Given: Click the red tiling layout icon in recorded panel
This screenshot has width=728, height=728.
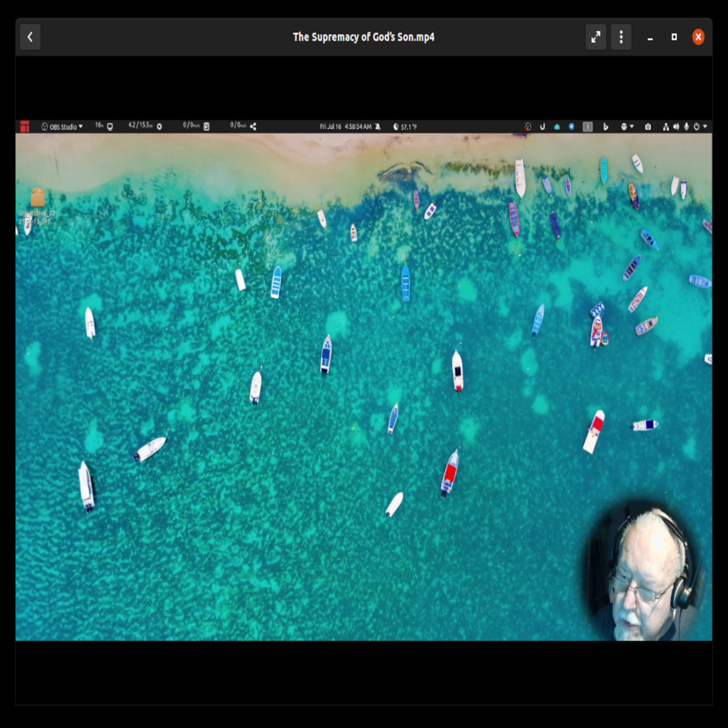Looking at the screenshot, I should (x=25, y=127).
